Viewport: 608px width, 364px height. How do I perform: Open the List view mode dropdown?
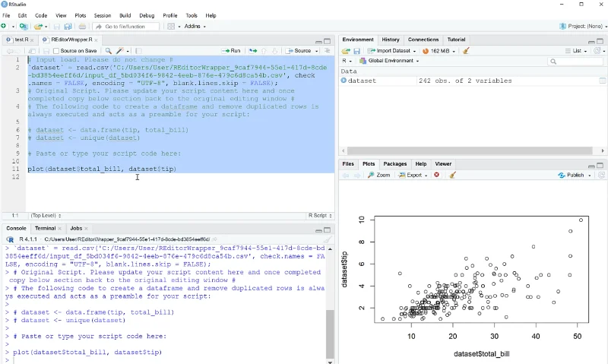(576, 51)
